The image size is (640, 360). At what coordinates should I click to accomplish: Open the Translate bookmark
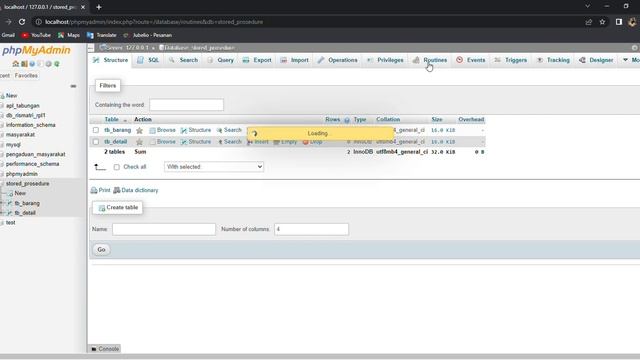click(x=102, y=35)
